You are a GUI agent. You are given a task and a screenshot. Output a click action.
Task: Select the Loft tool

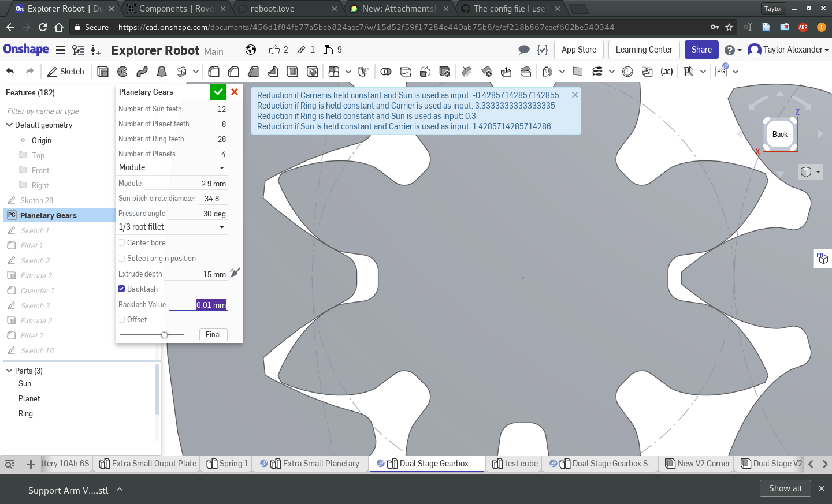coord(162,72)
